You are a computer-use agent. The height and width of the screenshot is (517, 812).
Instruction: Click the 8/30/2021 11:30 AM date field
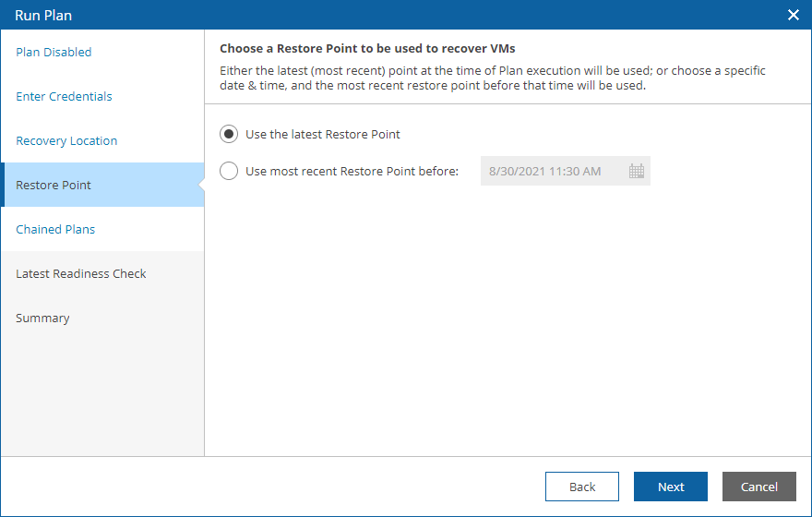(x=566, y=171)
